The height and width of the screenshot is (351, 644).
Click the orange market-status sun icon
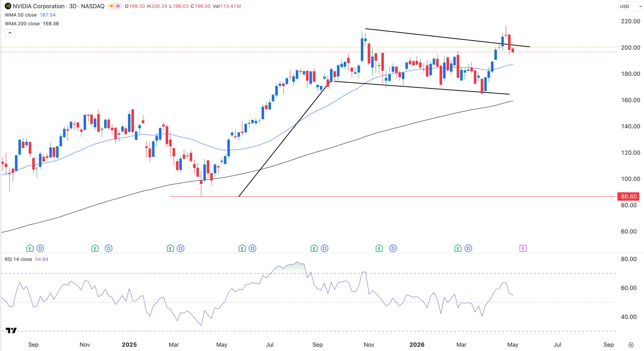point(111,6)
